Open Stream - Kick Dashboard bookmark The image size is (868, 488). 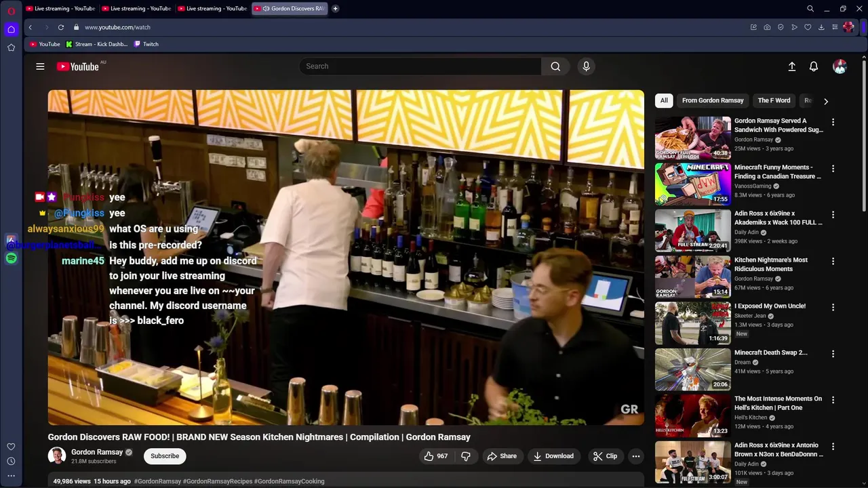tap(97, 44)
